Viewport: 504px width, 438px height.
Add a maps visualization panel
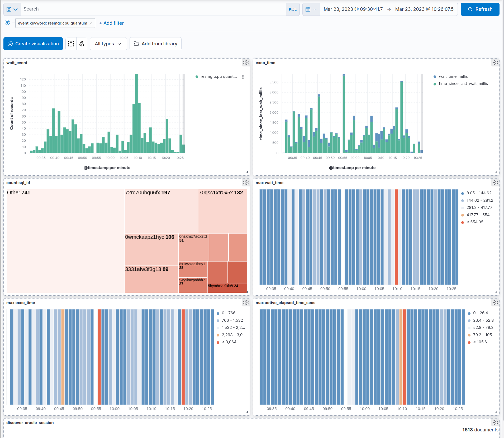tap(82, 44)
